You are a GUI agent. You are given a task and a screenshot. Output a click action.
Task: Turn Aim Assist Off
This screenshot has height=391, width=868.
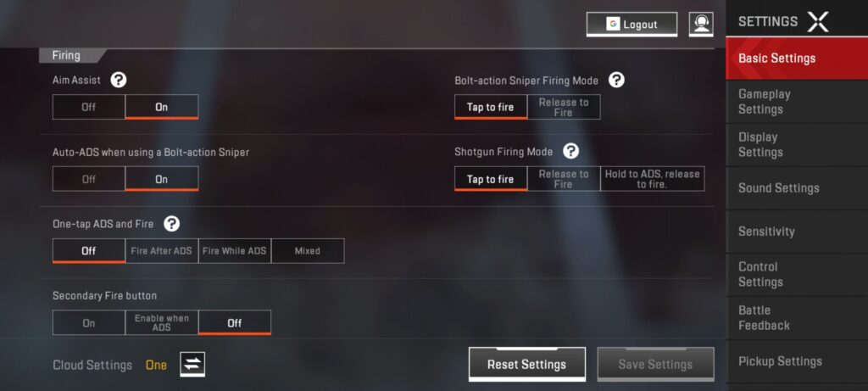click(89, 107)
